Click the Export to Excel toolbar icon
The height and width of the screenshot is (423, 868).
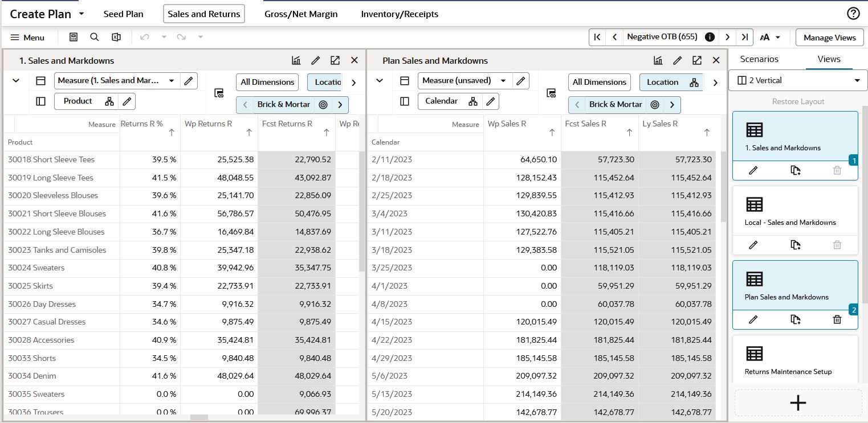point(116,37)
